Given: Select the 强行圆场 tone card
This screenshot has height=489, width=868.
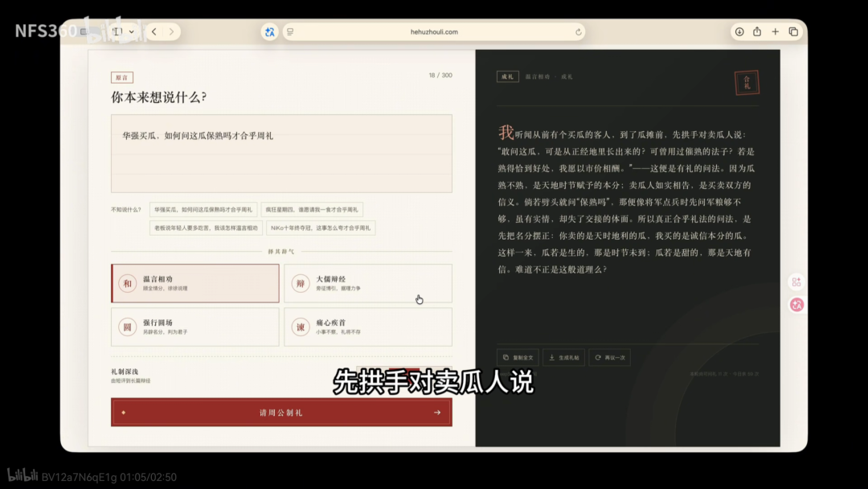Looking at the screenshot, I should 194,327.
